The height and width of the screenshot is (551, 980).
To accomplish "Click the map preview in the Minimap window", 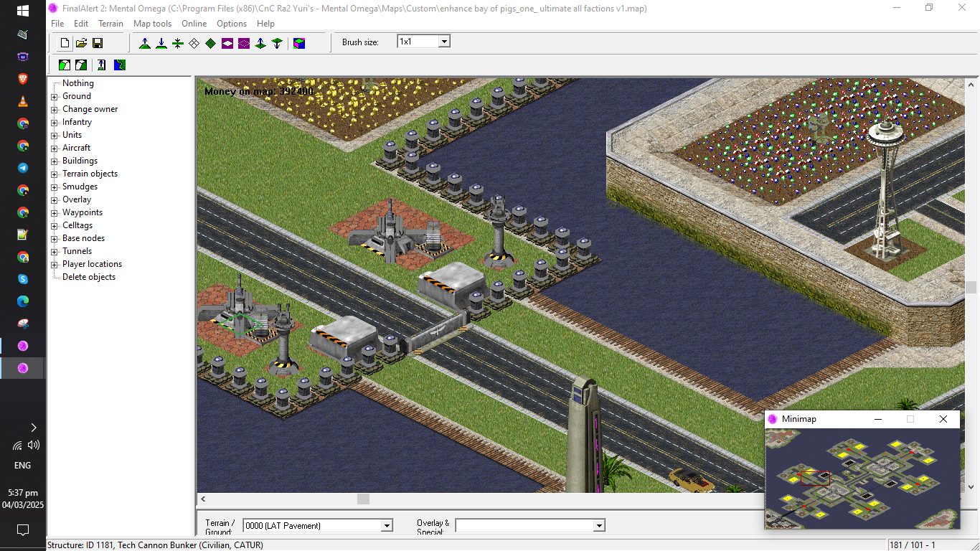I will pyautogui.click(x=862, y=478).
